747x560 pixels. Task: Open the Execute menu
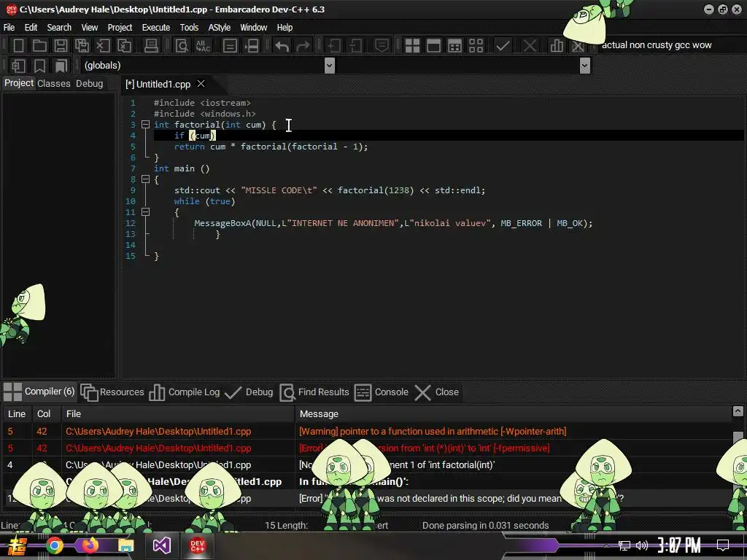coord(156,28)
